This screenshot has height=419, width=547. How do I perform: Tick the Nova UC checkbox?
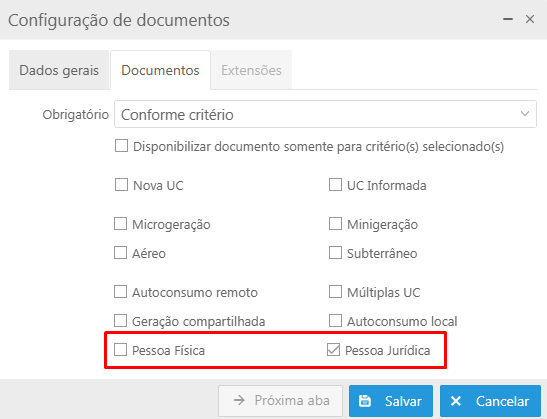click(121, 185)
